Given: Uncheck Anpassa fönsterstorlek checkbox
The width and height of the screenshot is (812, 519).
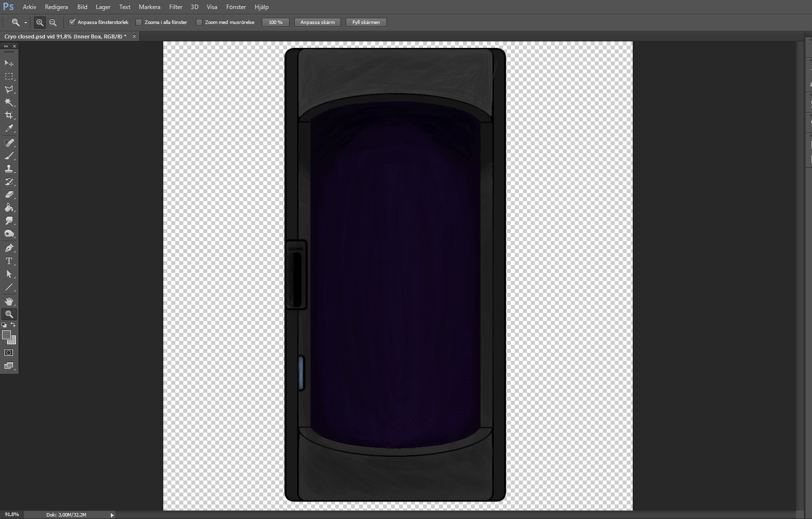Looking at the screenshot, I should (x=72, y=22).
